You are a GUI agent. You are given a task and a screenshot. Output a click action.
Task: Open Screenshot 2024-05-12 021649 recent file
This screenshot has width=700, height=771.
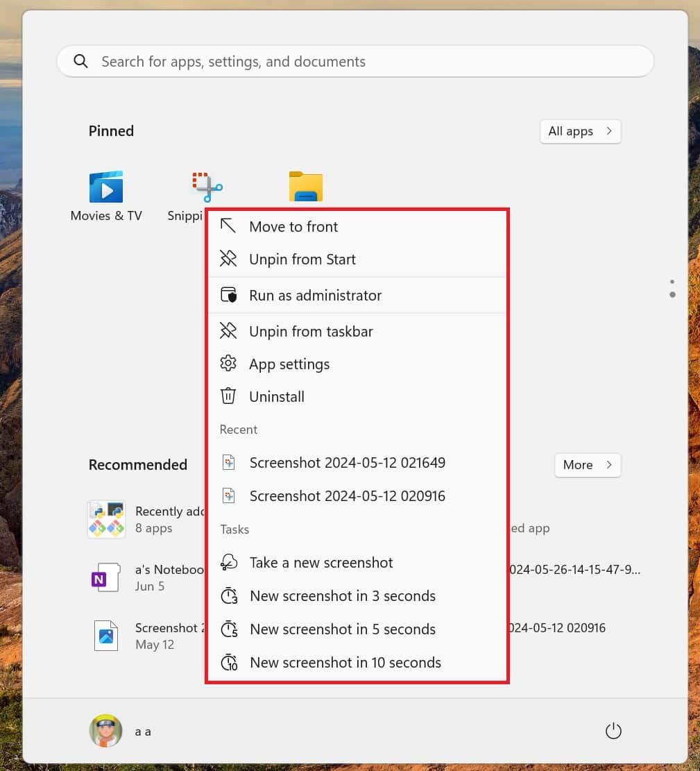pos(347,462)
